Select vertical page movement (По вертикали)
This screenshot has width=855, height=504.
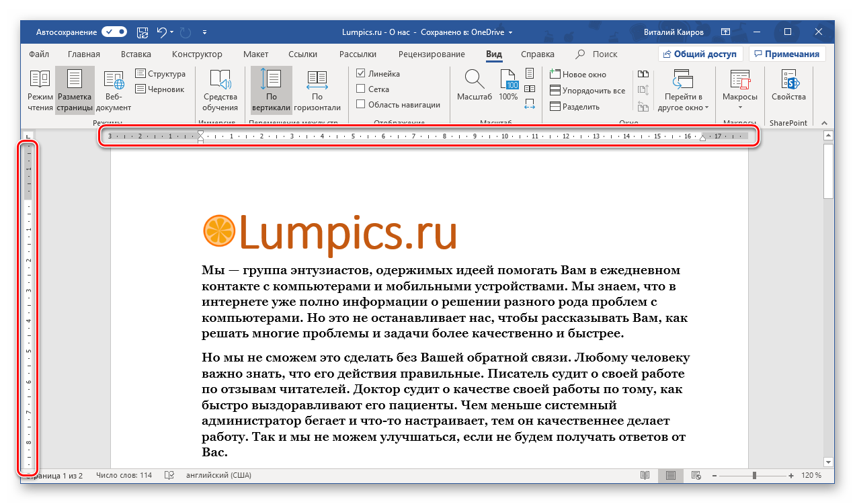click(x=272, y=90)
